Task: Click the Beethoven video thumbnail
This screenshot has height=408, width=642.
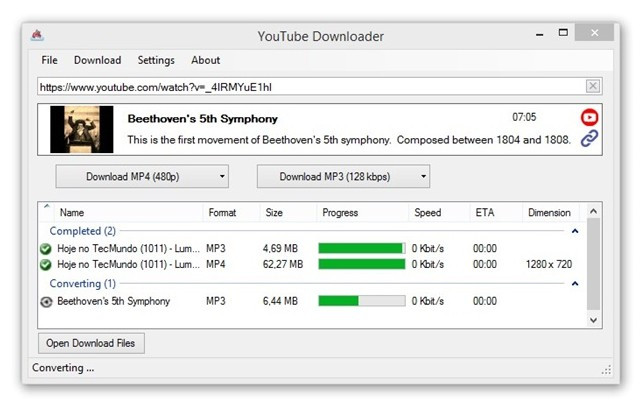Action: (81, 129)
